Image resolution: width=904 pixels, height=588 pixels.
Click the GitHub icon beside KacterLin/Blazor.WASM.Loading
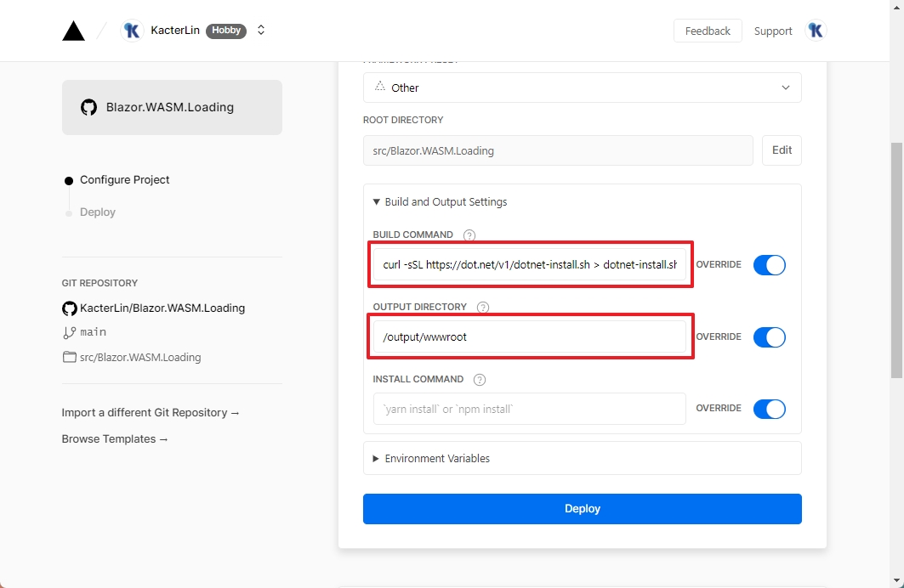click(69, 308)
